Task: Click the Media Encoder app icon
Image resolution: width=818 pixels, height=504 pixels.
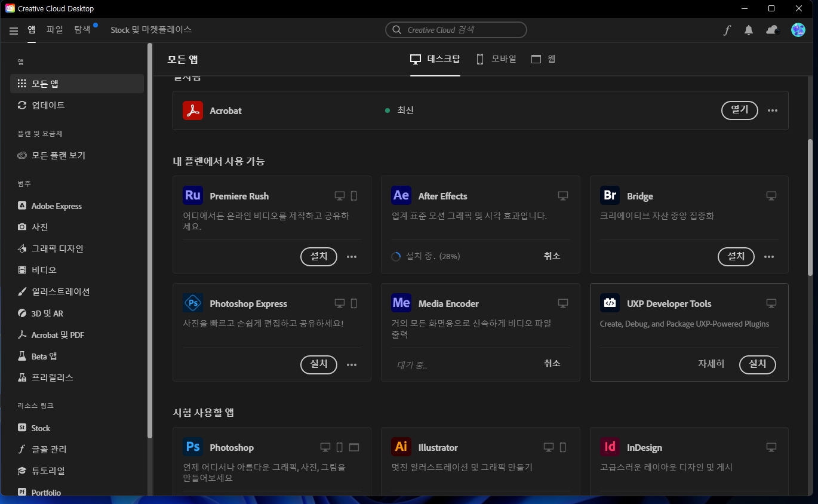Action: 401,303
